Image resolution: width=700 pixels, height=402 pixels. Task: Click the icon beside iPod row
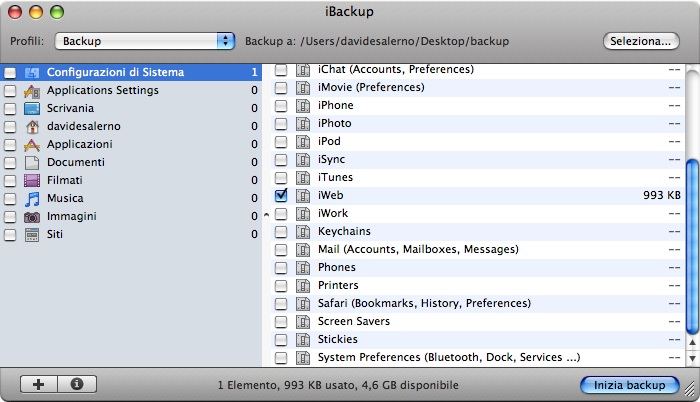click(x=303, y=142)
